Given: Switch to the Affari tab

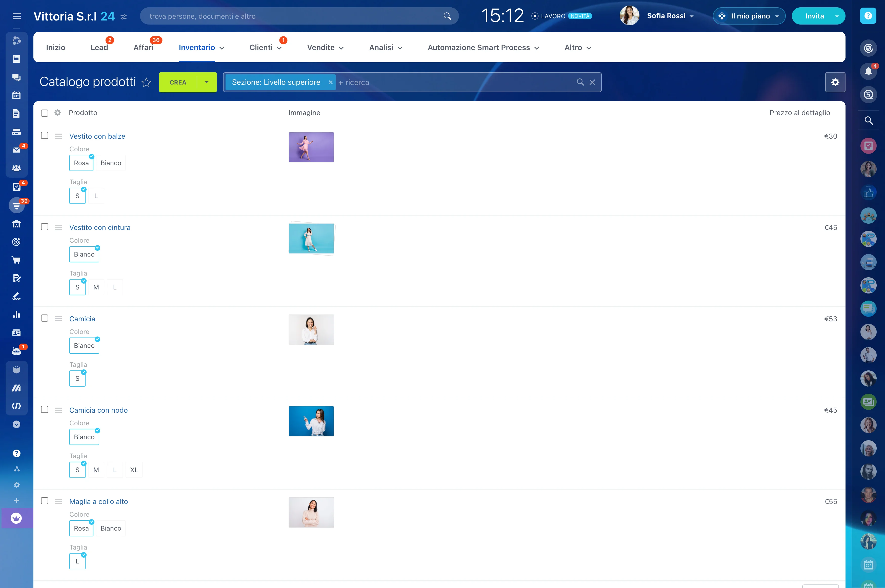Looking at the screenshot, I should [143, 48].
